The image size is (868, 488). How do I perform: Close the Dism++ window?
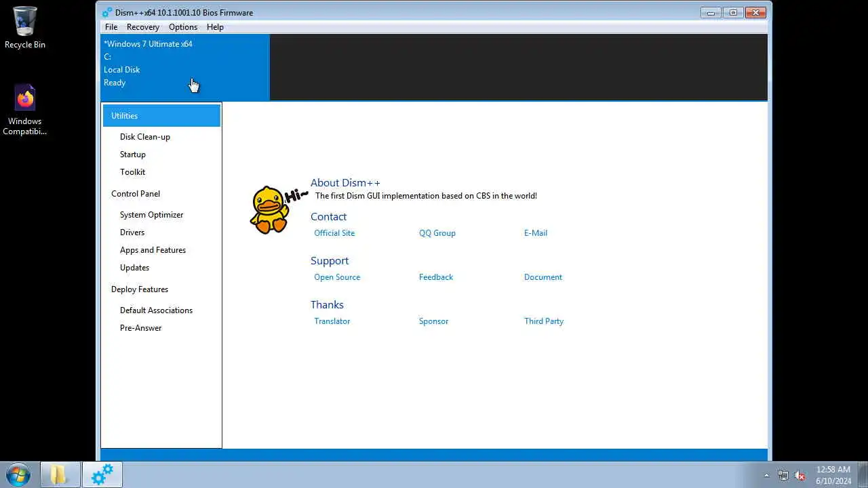click(755, 12)
